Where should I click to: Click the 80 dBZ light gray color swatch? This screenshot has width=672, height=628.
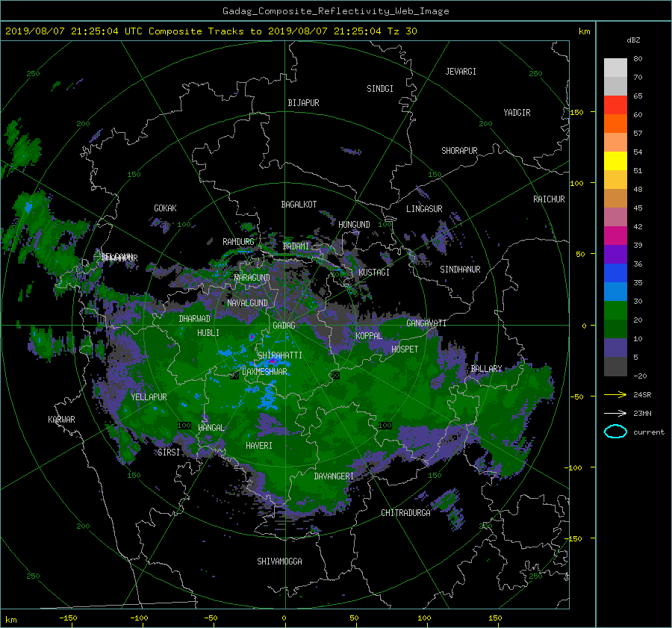pos(615,67)
